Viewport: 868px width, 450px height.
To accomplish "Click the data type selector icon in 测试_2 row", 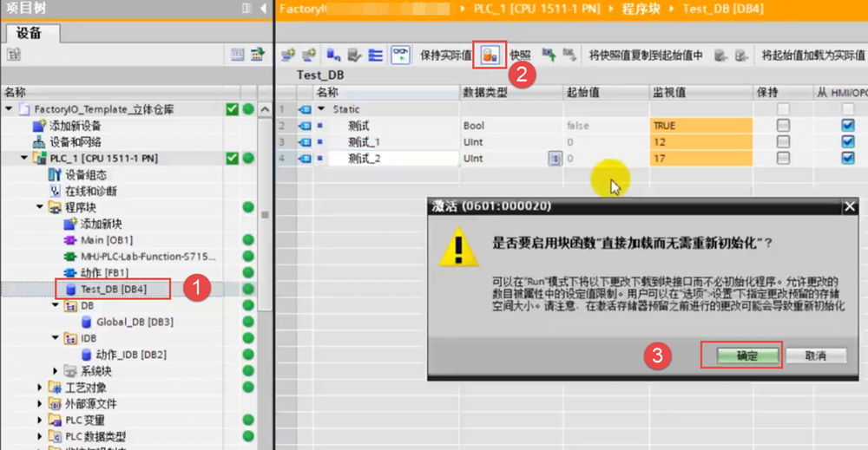I will (x=555, y=159).
